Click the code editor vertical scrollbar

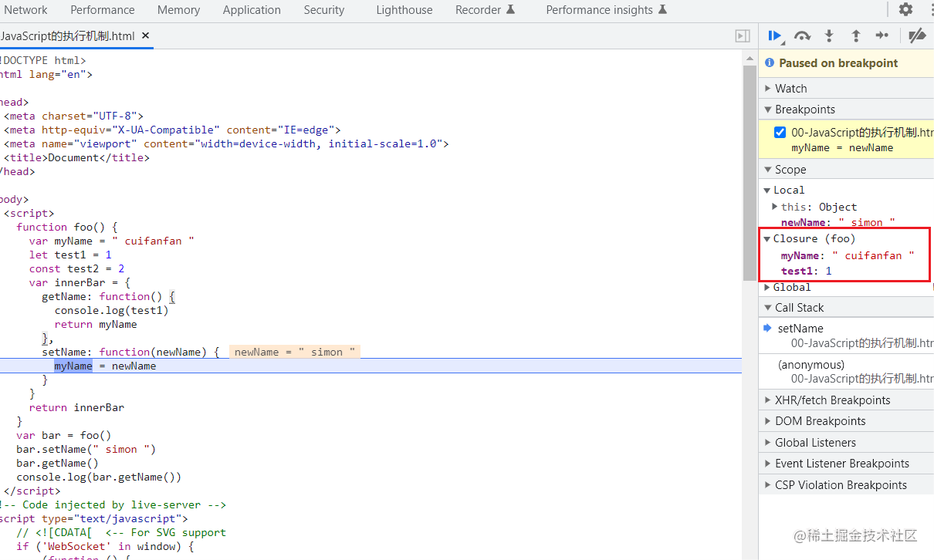click(749, 170)
